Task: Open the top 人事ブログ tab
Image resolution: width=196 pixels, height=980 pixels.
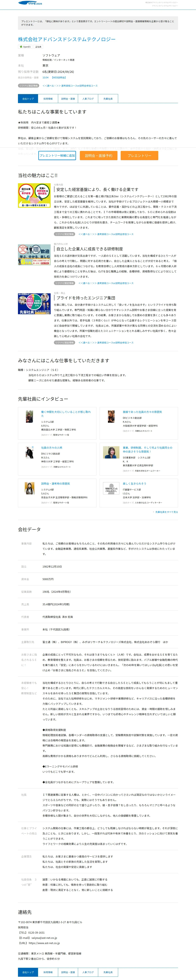Action: (x=88, y=98)
